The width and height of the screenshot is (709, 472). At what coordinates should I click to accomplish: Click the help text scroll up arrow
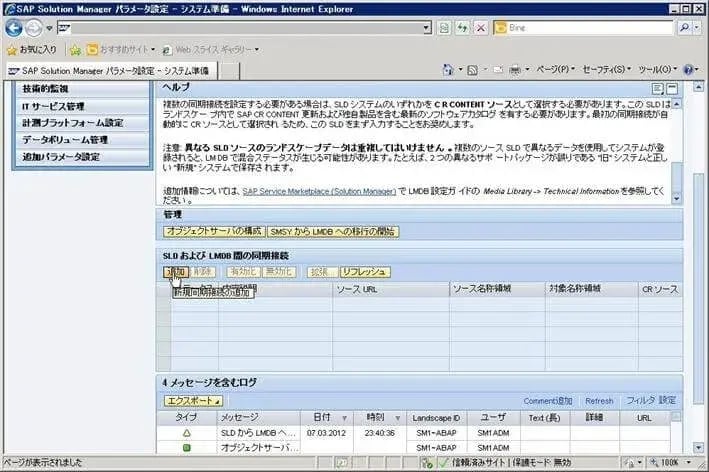pos(676,104)
